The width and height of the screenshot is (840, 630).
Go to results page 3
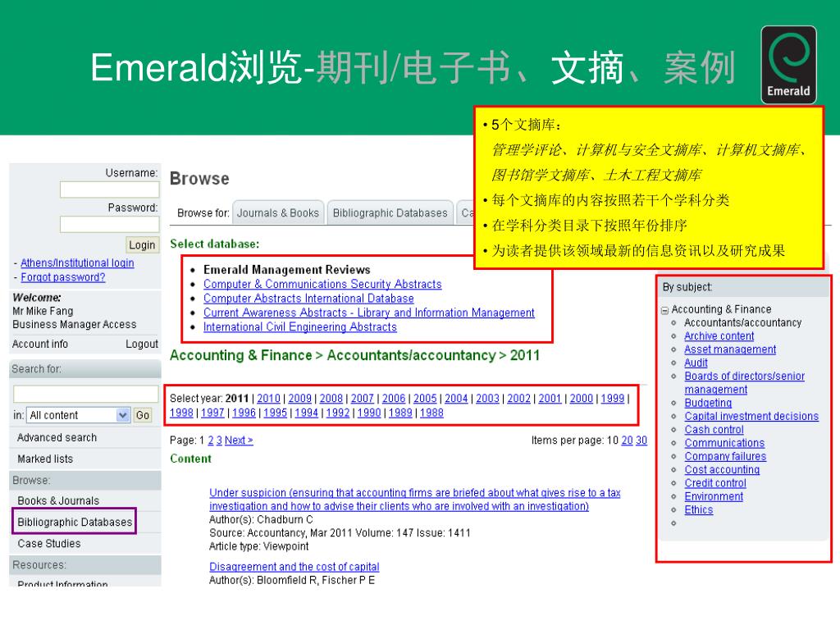219,441
